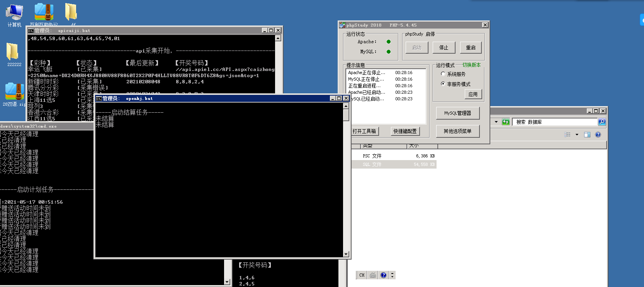The image size is (644, 287).
Task: Click the green 切换版本 link
Action: (471, 65)
